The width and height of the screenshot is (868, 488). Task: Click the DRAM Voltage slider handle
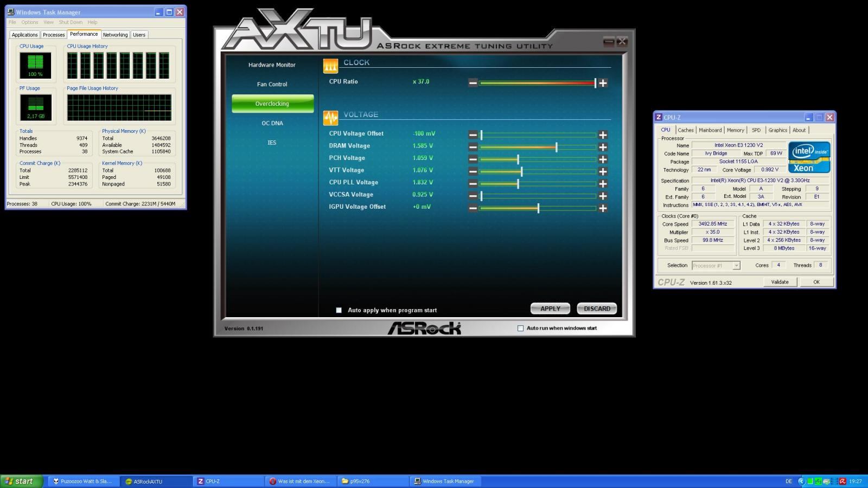[x=556, y=147]
